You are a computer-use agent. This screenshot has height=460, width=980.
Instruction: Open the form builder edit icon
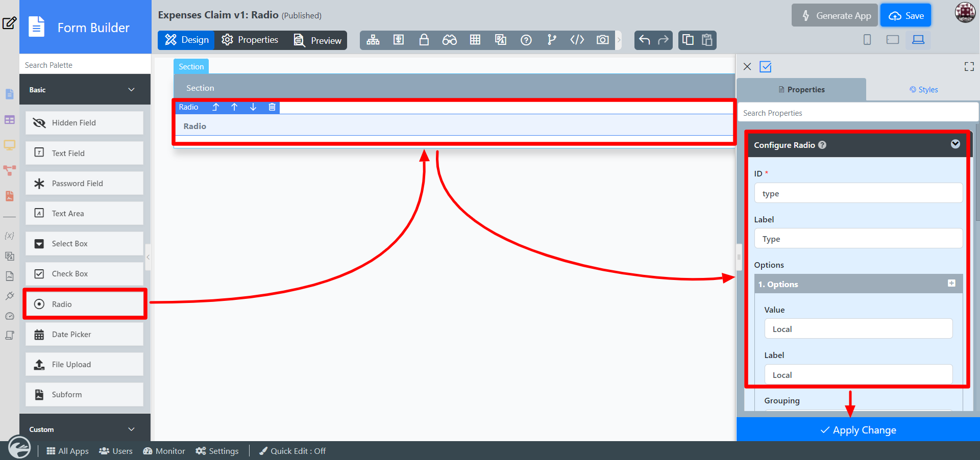coord(9,23)
